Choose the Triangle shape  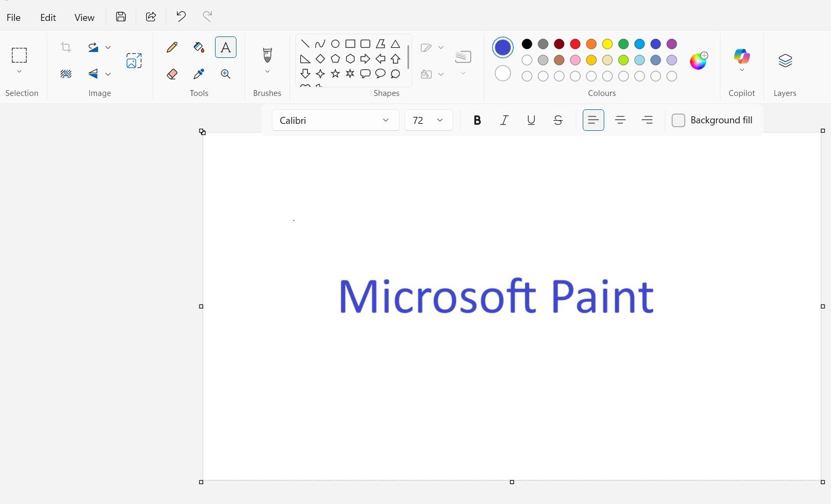click(x=395, y=44)
